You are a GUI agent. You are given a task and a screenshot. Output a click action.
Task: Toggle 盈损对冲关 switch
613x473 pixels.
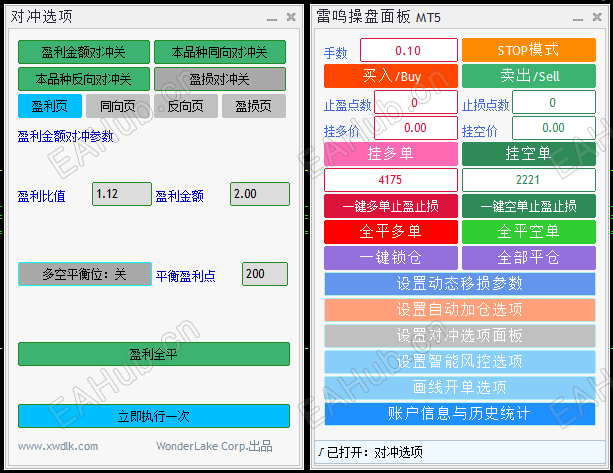(x=220, y=79)
